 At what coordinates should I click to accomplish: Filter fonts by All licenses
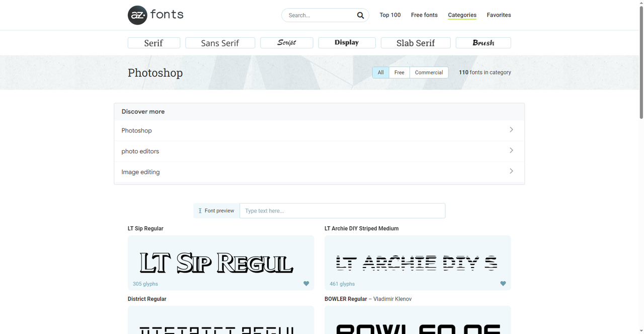tap(380, 73)
